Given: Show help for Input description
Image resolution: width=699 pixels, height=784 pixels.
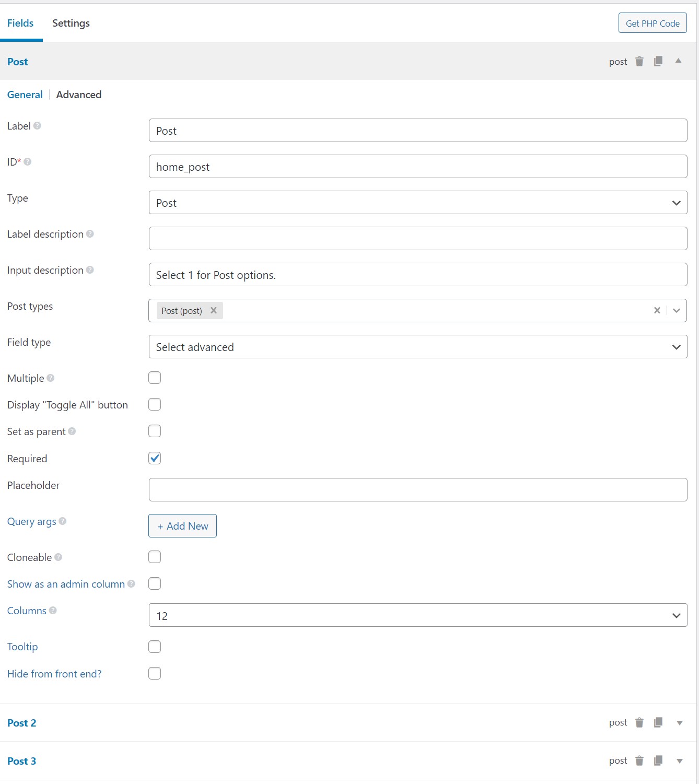Looking at the screenshot, I should click(x=90, y=270).
